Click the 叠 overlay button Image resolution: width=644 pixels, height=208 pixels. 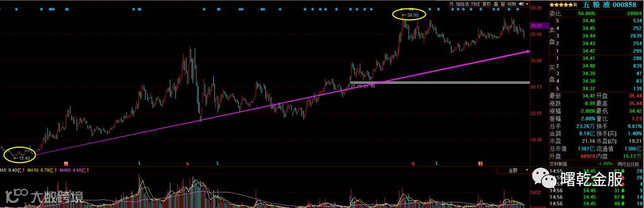(496, 4)
